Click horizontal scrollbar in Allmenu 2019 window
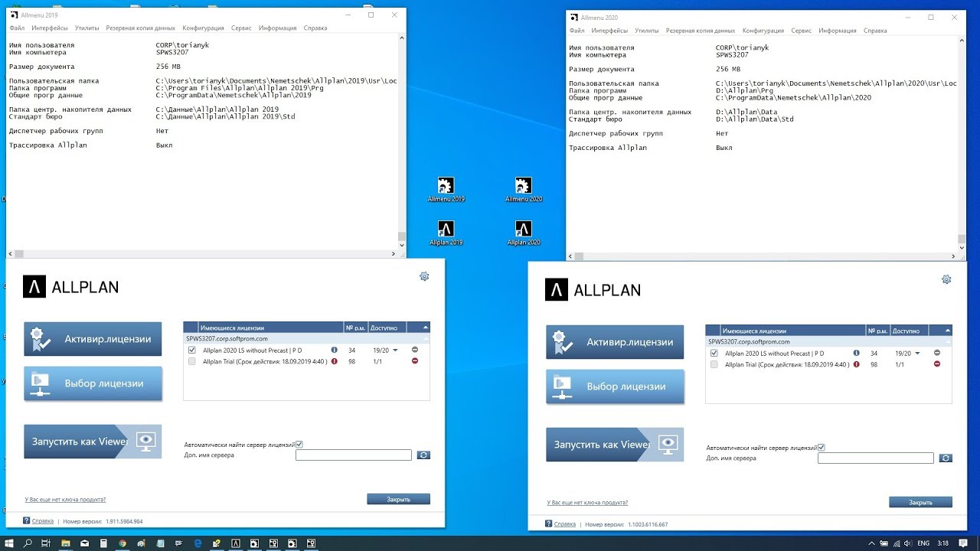The image size is (980, 551). click(x=203, y=253)
